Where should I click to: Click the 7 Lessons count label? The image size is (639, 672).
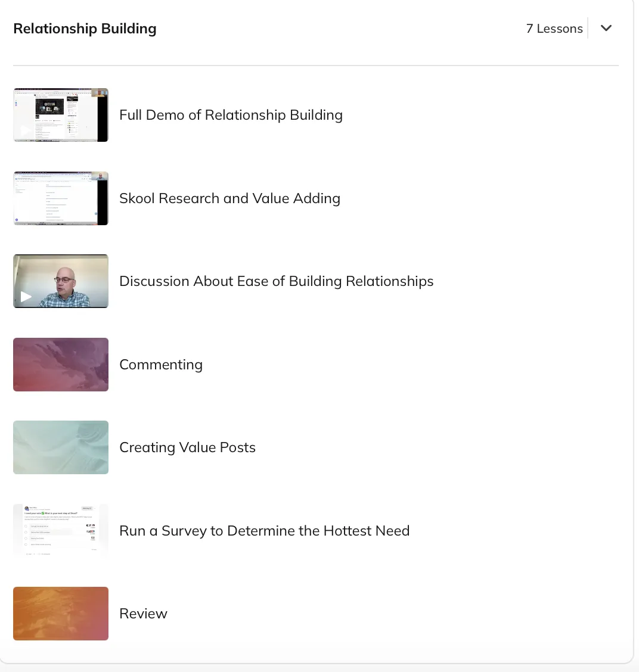pyautogui.click(x=554, y=29)
